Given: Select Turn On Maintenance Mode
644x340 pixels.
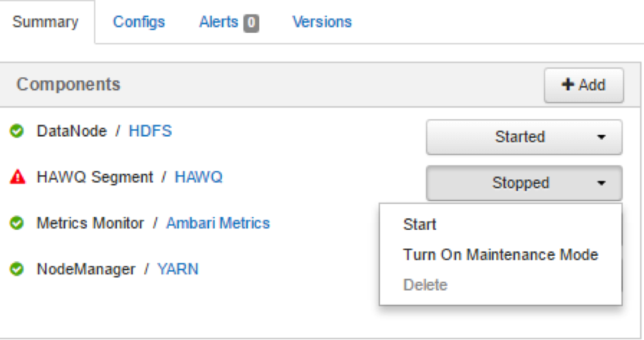Looking at the screenshot, I should tap(500, 254).
